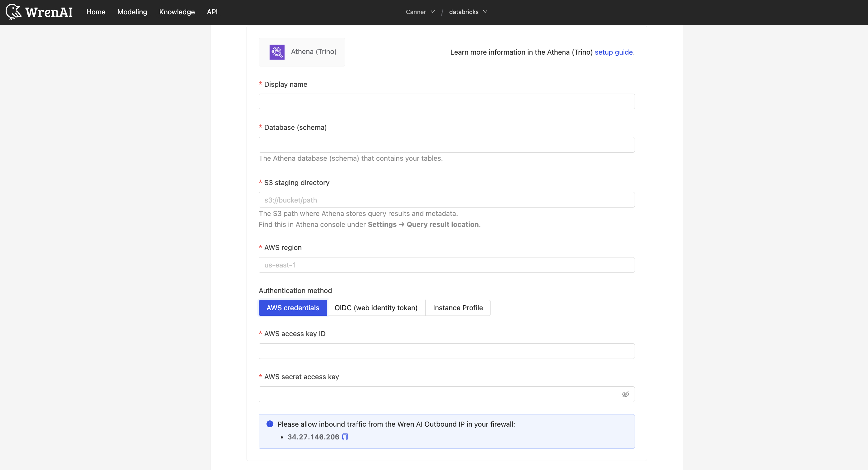868x470 pixels.
Task: Open the Modeling page
Action: point(132,12)
